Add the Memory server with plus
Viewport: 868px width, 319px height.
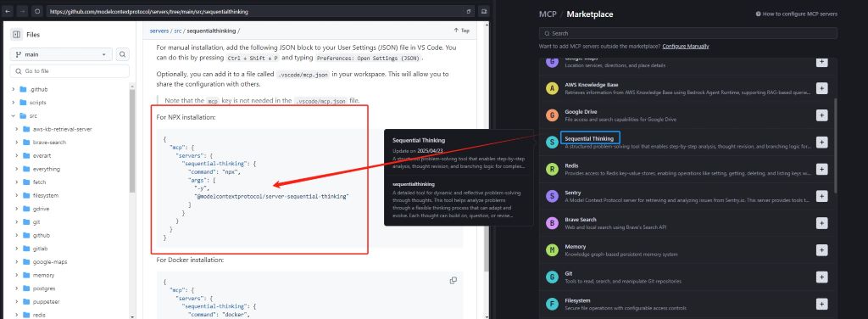click(x=822, y=250)
